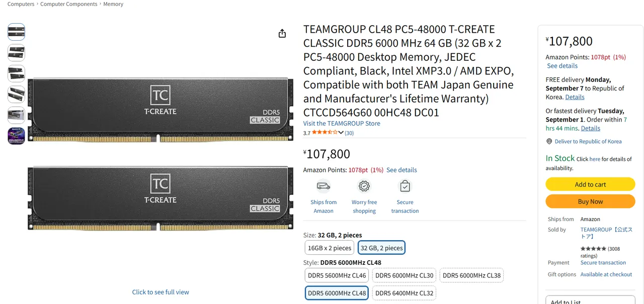Select the last video thumbnail in gallery
Image resolution: width=644 pixels, height=304 pixels.
(x=16, y=136)
